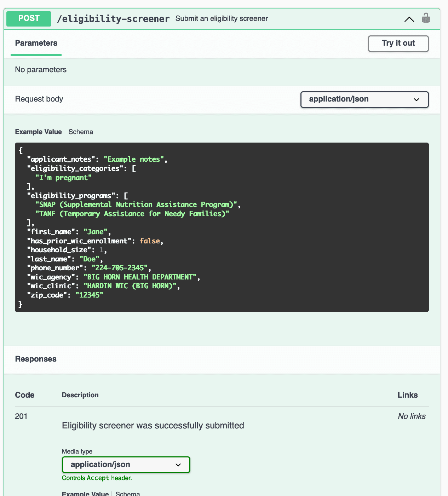
Task: Click the POST label beside the endpoint path
Action: click(x=28, y=18)
